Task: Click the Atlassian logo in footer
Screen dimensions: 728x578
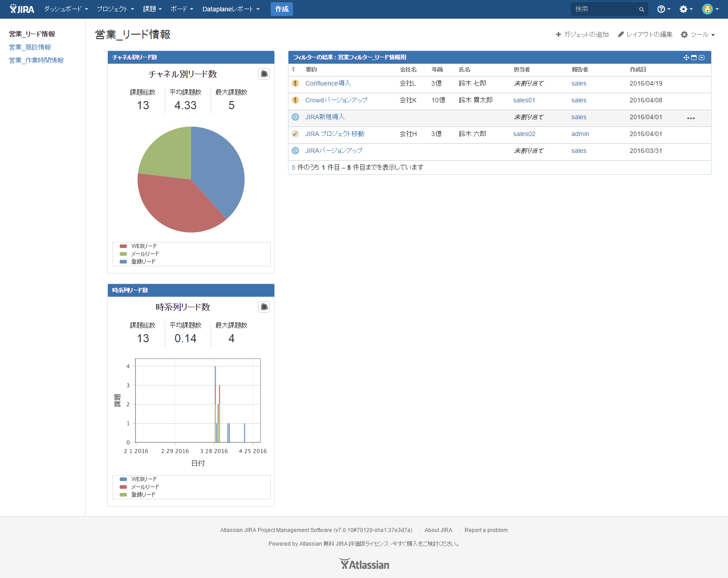Action: (364, 564)
